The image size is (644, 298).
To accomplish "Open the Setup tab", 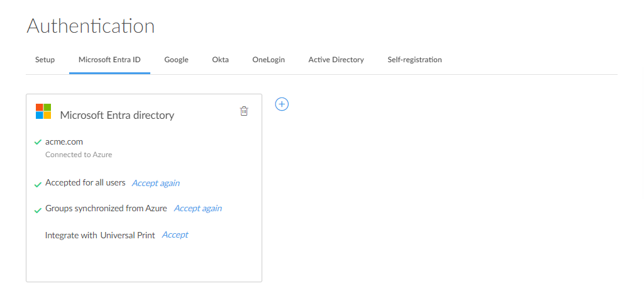I will 45,60.
